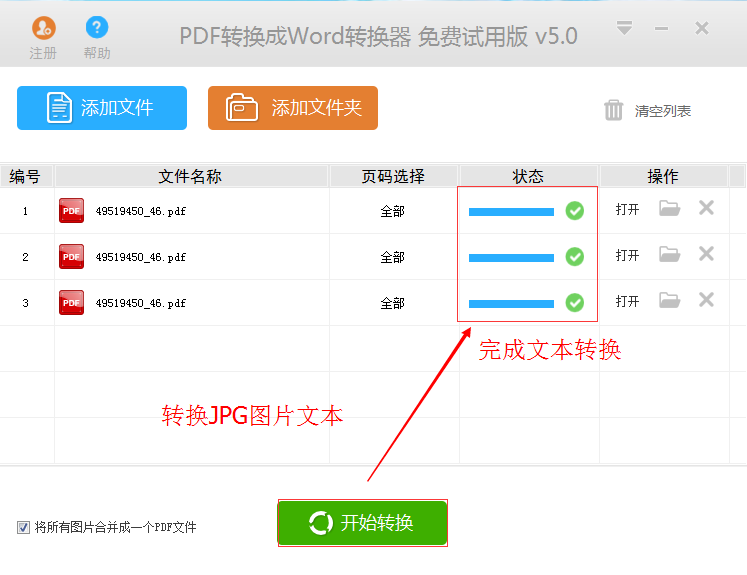Select file name 49519450_46.pdf in row 2
Screen dimensions: 747x575
click(x=141, y=257)
